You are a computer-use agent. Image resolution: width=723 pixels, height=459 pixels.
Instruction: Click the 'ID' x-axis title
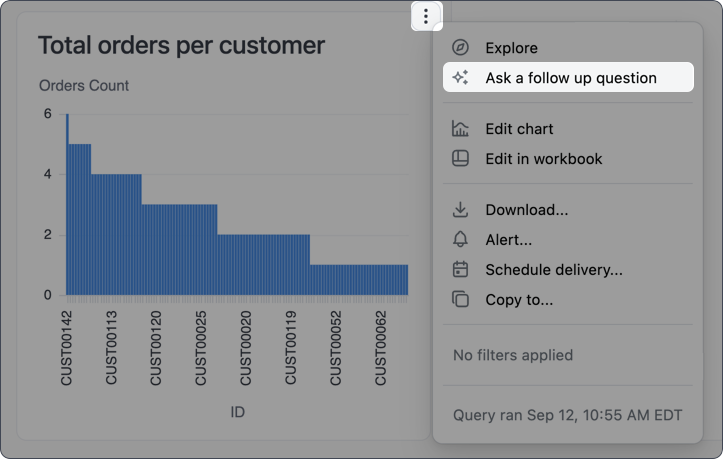click(x=238, y=412)
